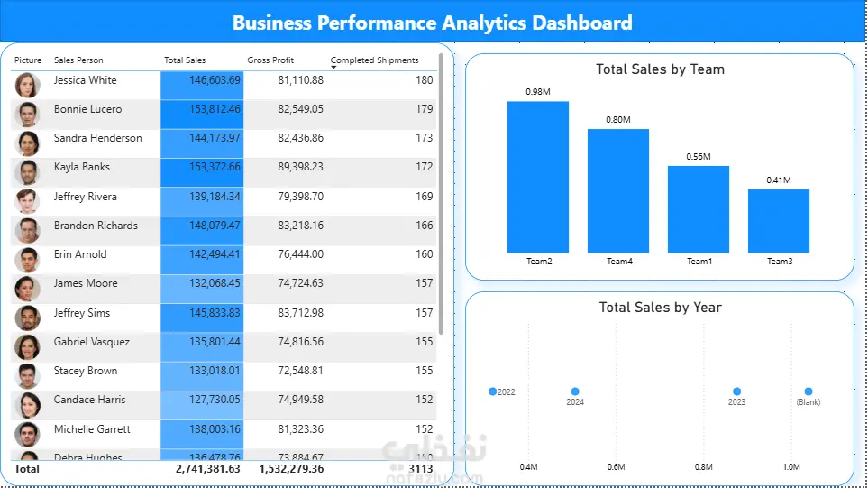Sort by the Sales Person column header
The width and height of the screenshot is (868, 488).
click(78, 60)
